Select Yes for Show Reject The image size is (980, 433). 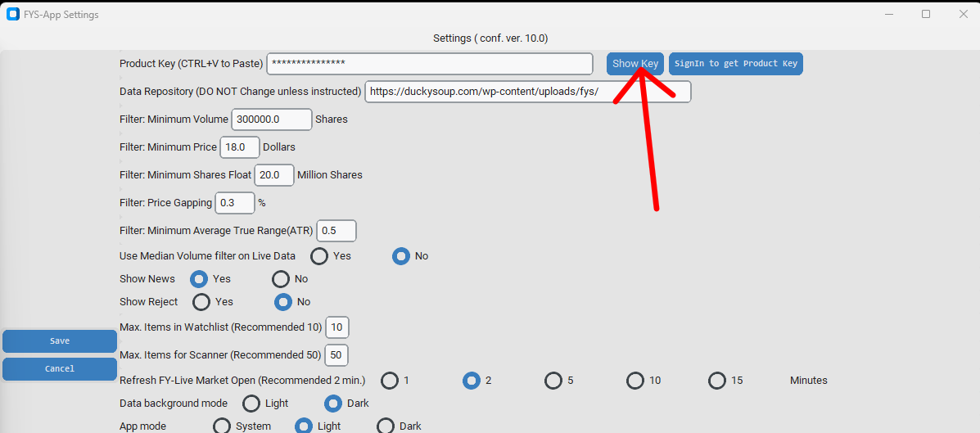point(201,302)
